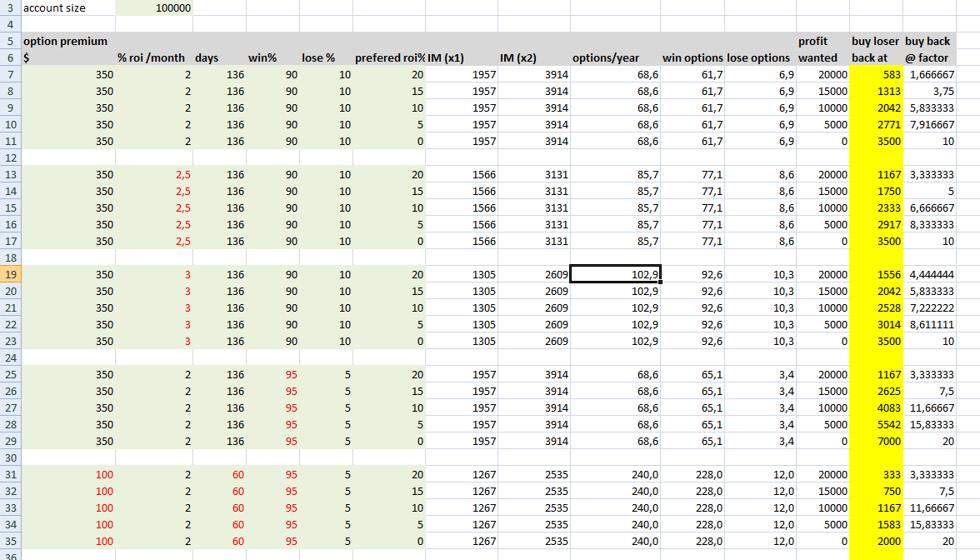The image size is (980, 560).
Task: Click the highlighted row 19 header
Action: tap(11, 274)
